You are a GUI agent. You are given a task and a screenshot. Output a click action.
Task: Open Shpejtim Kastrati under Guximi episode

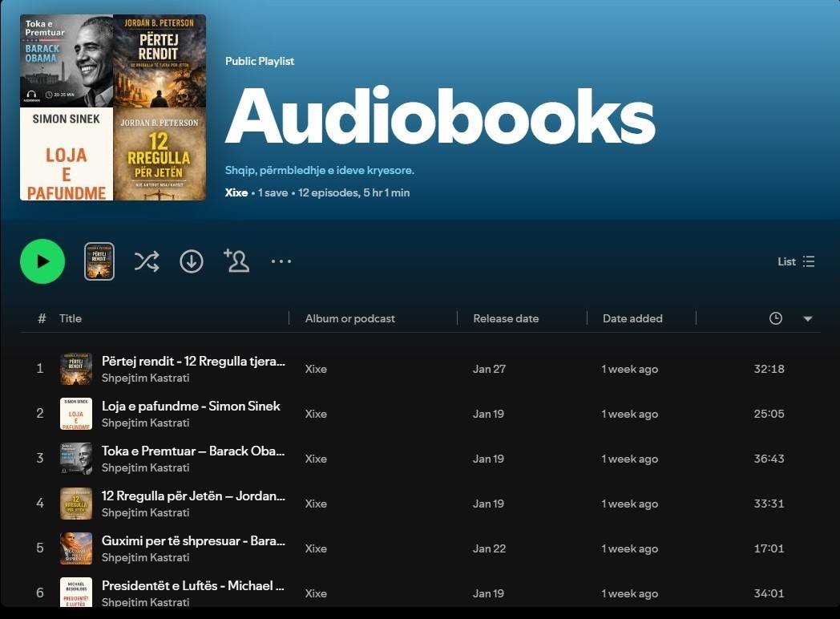point(146,557)
